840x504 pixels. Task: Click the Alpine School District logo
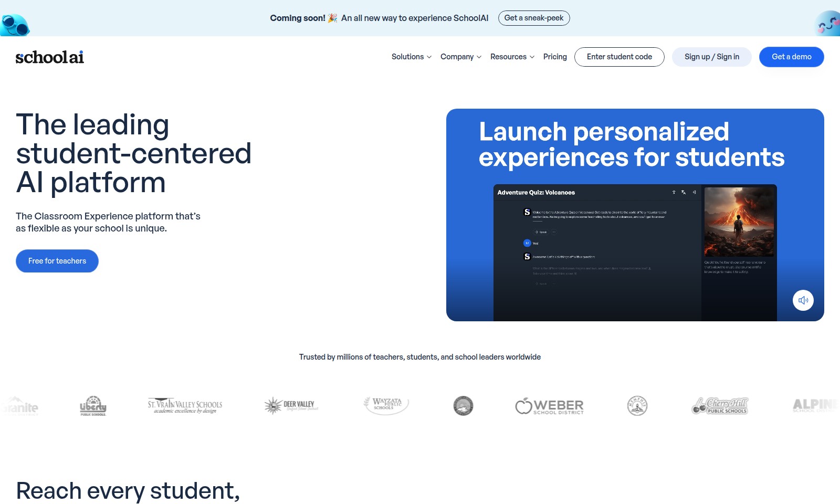pyautogui.click(x=816, y=405)
